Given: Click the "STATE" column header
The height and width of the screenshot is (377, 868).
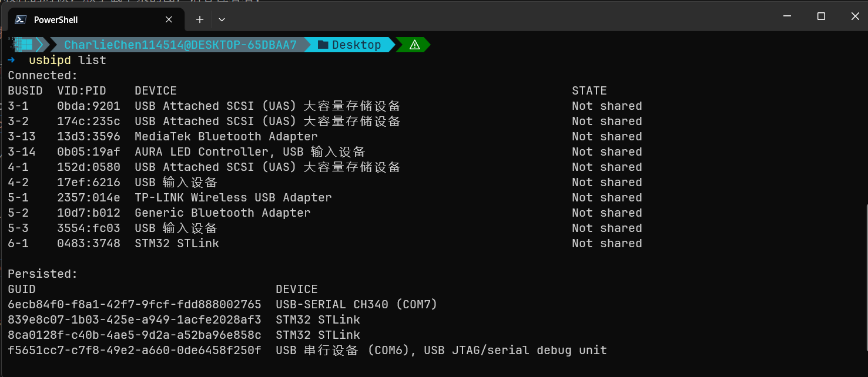Looking at the screenshot, I should tap(589, 90).
